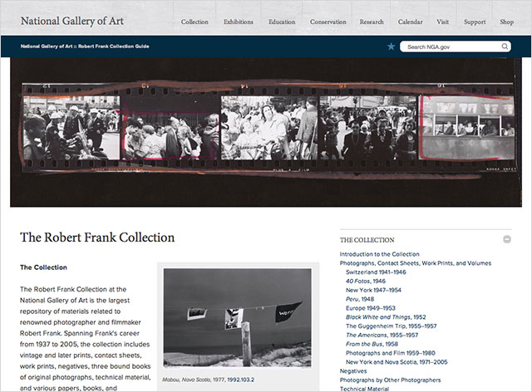Go to the Conservation menu item
The height and width of the screenshot is (392, 532).
pos(328,22)
